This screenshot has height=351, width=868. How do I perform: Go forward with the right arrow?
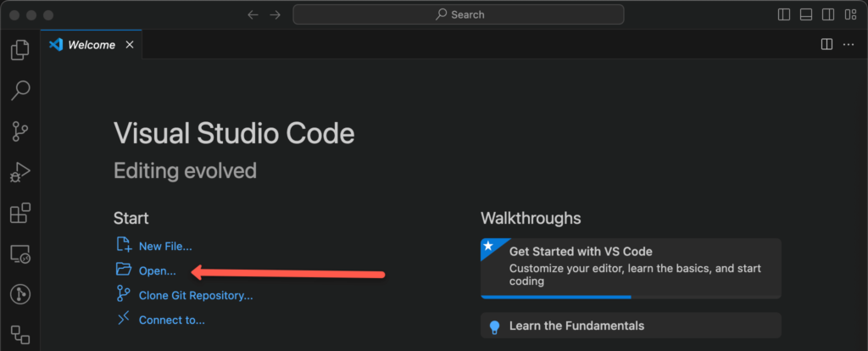point(275,15)
